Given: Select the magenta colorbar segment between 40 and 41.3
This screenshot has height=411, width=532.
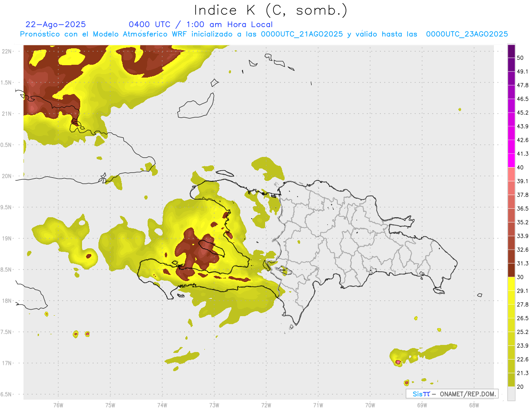Looking at the screenshot, I should (x=511, y=160).
